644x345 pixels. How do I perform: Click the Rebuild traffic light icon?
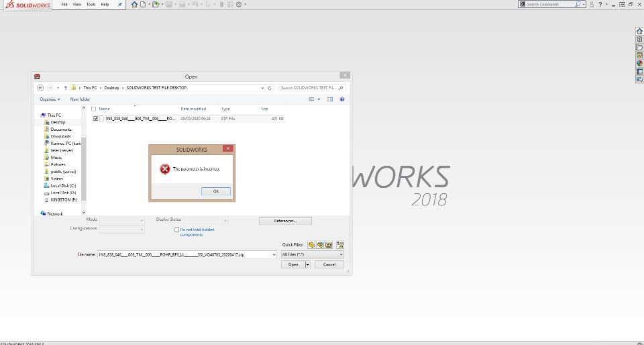click(221, 4)
